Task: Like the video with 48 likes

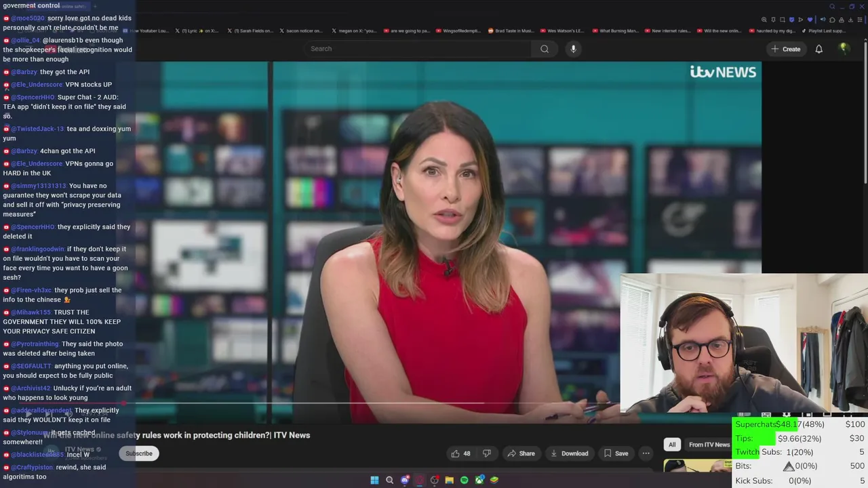Action: coord(461,453)
